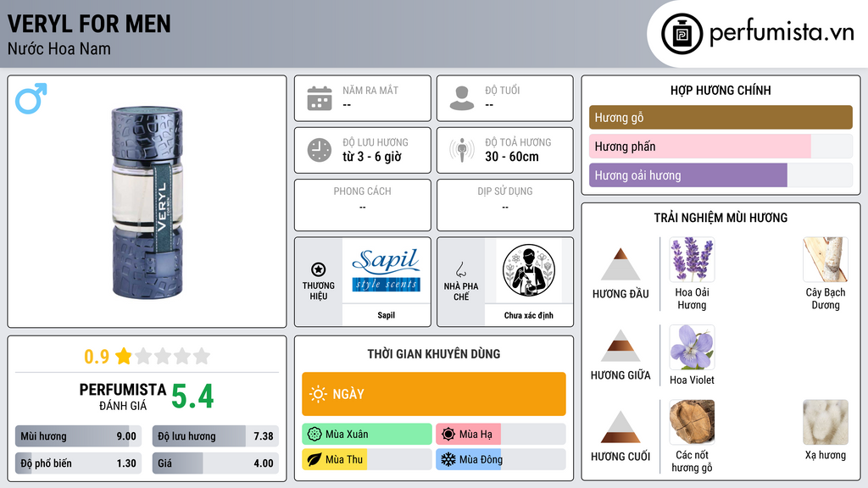Click the Hương cuối pyramid icon
Screen dimensions: 868x488
[620, 427]
